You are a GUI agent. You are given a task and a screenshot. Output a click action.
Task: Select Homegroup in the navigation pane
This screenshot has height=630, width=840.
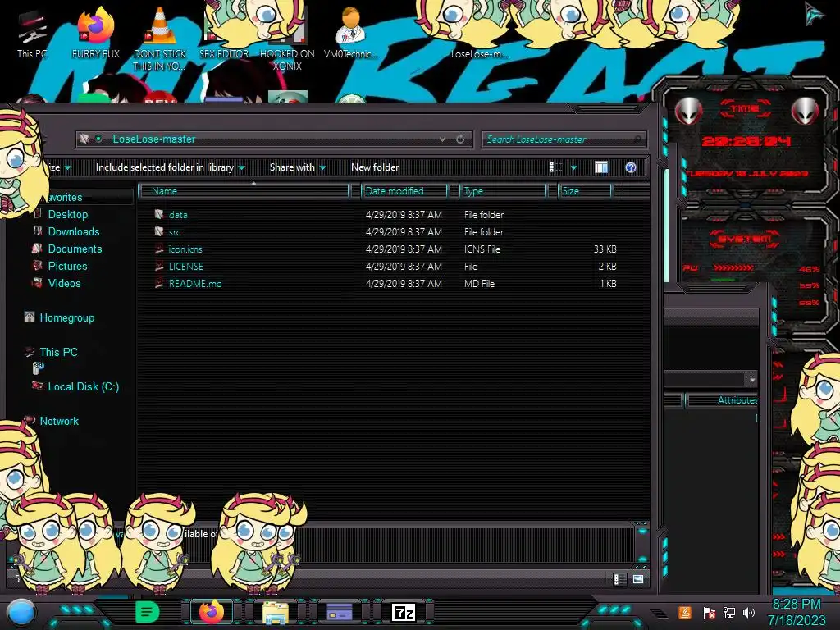[x=67, y=317]
